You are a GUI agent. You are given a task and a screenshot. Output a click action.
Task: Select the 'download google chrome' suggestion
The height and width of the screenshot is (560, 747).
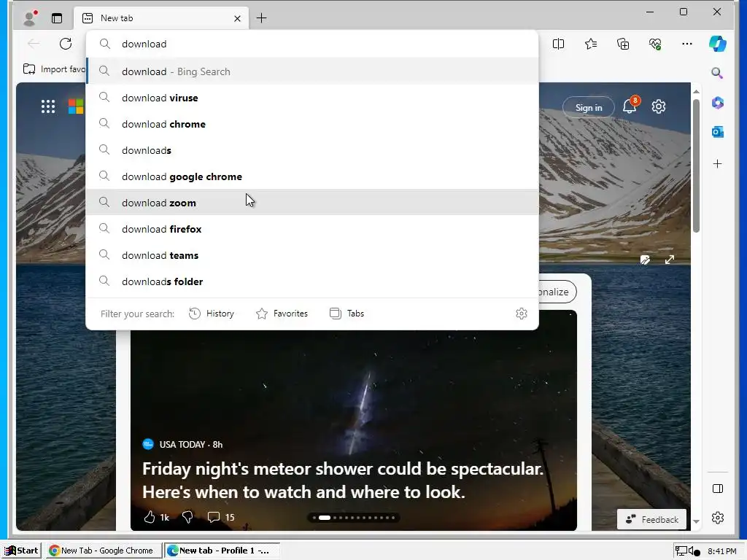tap(312, 176)
